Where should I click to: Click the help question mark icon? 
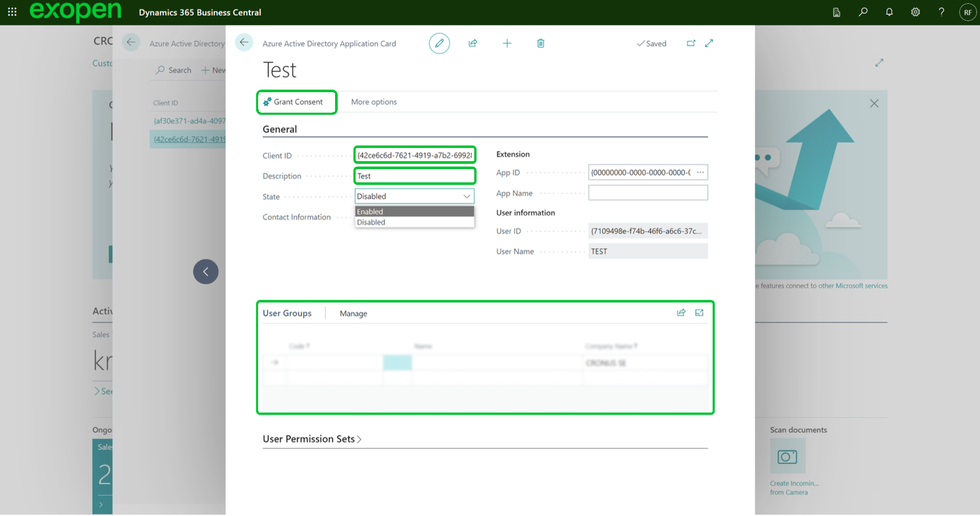click(x=942, y=13)
